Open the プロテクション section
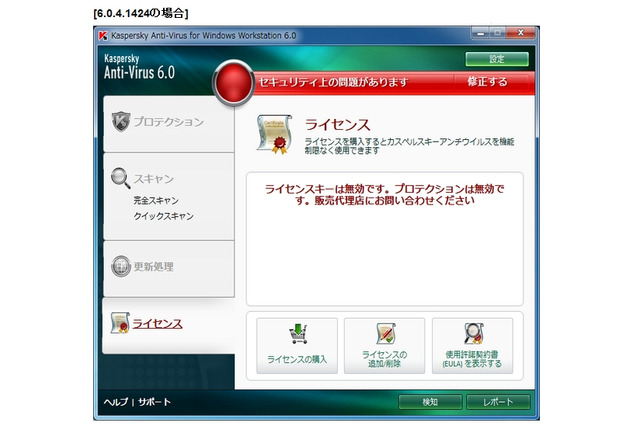Viewport: 640px width, 426px height. (169, 124)
